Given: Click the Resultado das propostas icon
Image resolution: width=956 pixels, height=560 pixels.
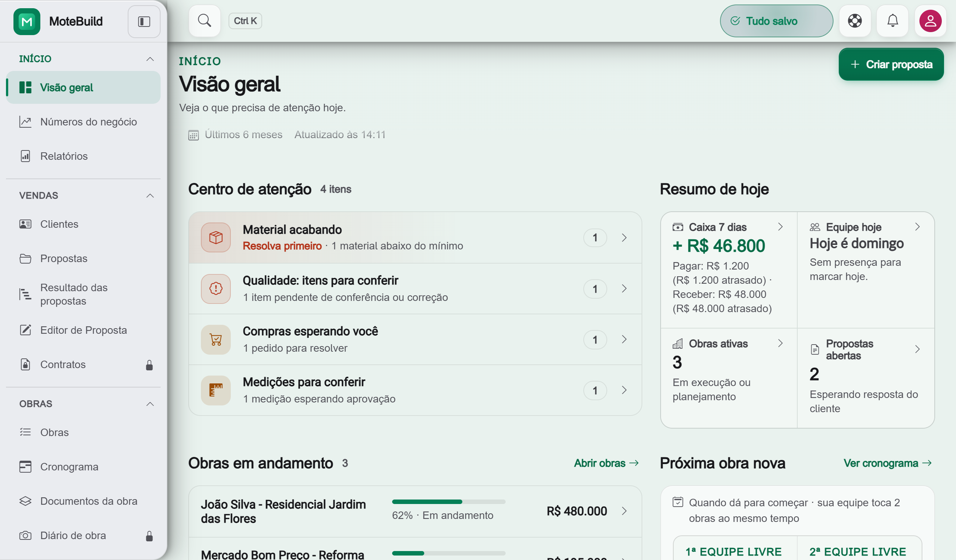Looking at the screenshot, I should click(25, 294).
